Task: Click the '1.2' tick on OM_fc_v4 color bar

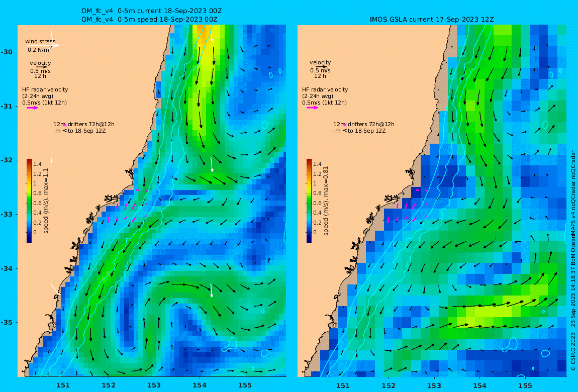Action: tap(37, 174)
